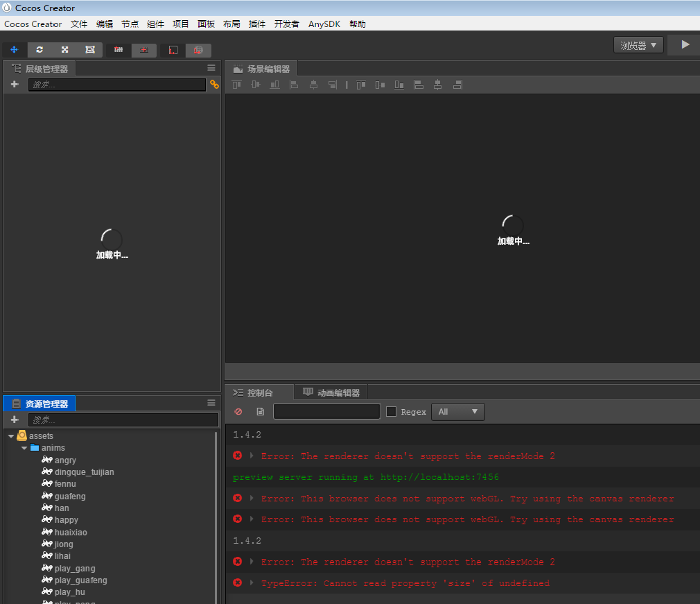The image size is (700, 604).
Task: Select the Rect transform tool
Action: [90, 50]
